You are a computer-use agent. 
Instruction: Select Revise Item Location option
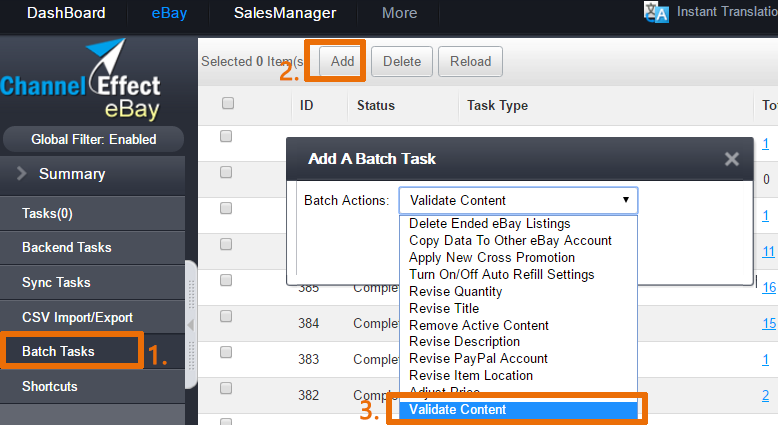[x=518, y=375]
